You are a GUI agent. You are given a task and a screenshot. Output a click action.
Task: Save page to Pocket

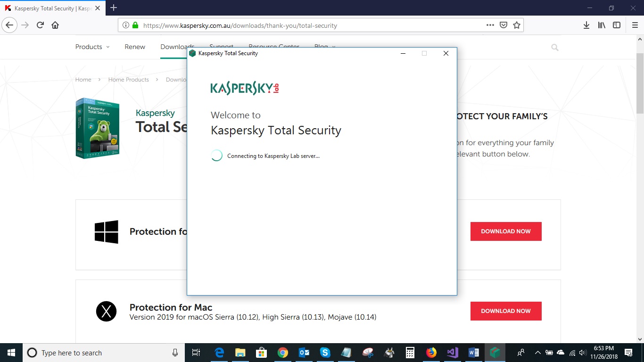504,25
